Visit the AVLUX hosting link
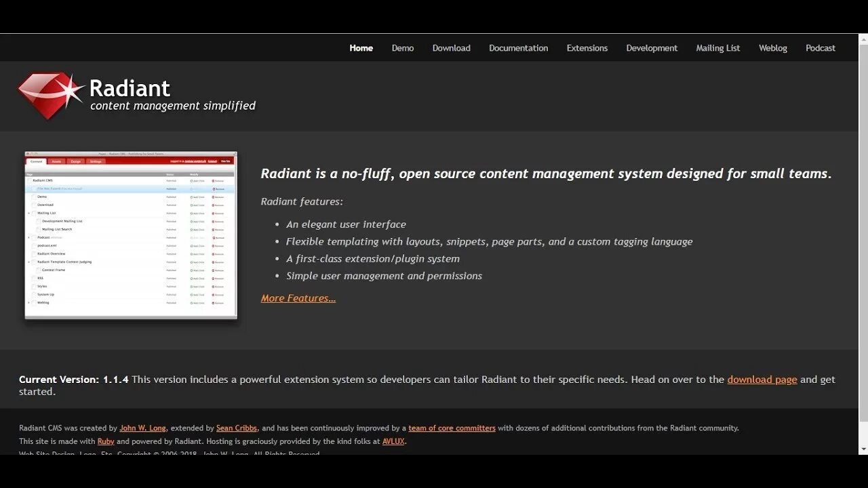Viewport: 868px width, 488px height. pyautogui.click(x=393, y=441)
